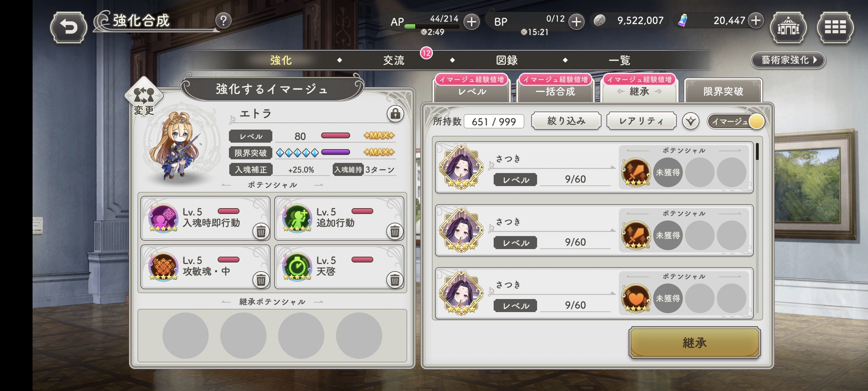
Task: Add BP with the plus icon
Action: pos(576,22)
